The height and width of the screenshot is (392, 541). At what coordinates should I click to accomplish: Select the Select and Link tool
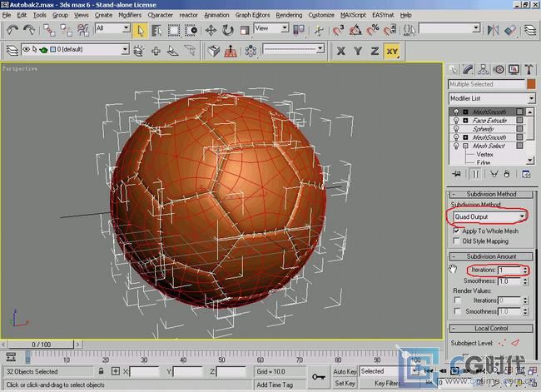coord(49,30)
